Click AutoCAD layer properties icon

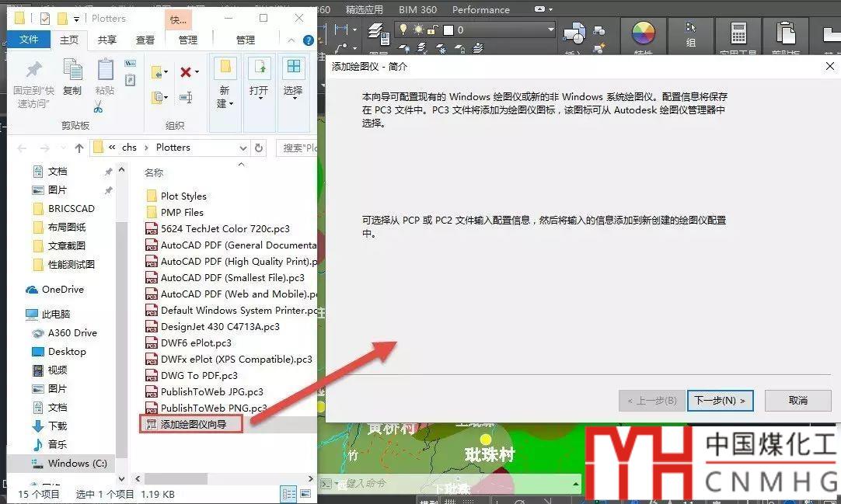pos(379,33)
